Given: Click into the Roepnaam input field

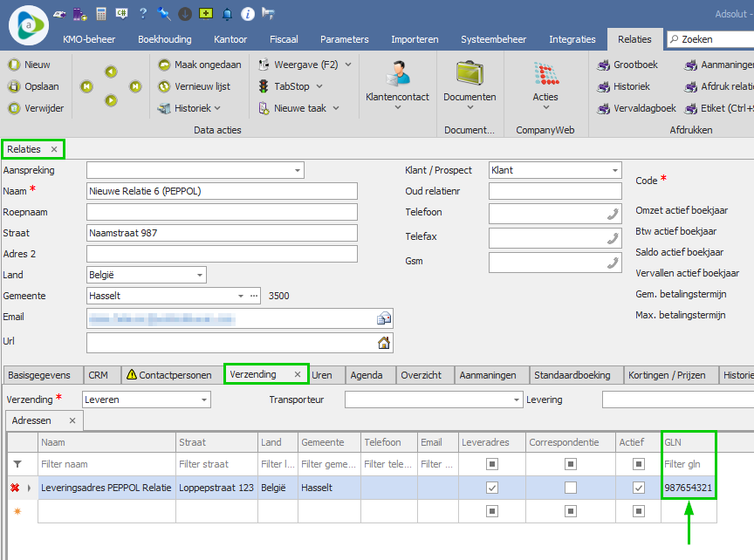Looking at the screenshot, I should pyautogui.click(x=222, y=212).
